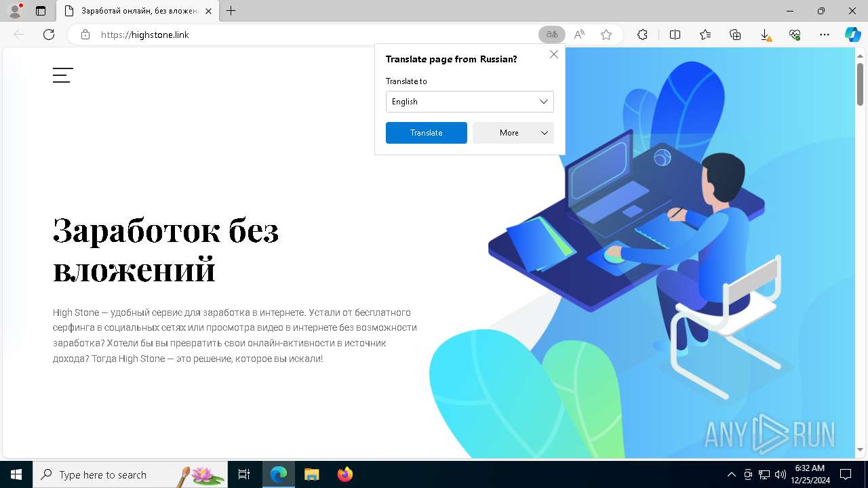Screen dimensions: 868x488
Task: Click the browser profile icon
Action: point(14,11)
